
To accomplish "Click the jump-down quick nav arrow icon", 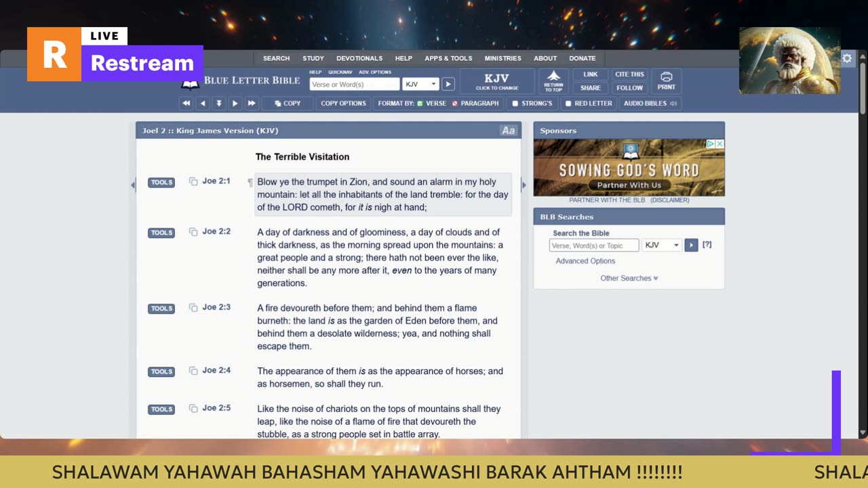I will pos(218,104).
